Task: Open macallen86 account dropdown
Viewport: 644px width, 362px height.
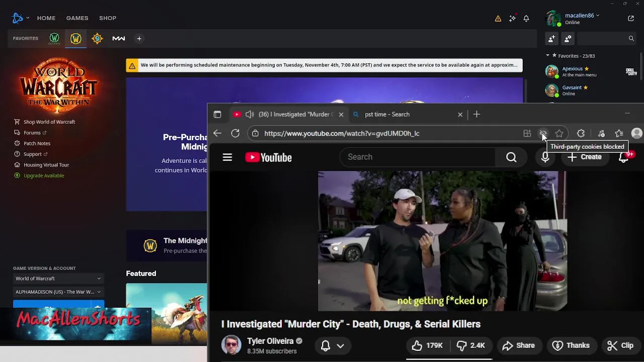Action: click(x=582, y=16)
